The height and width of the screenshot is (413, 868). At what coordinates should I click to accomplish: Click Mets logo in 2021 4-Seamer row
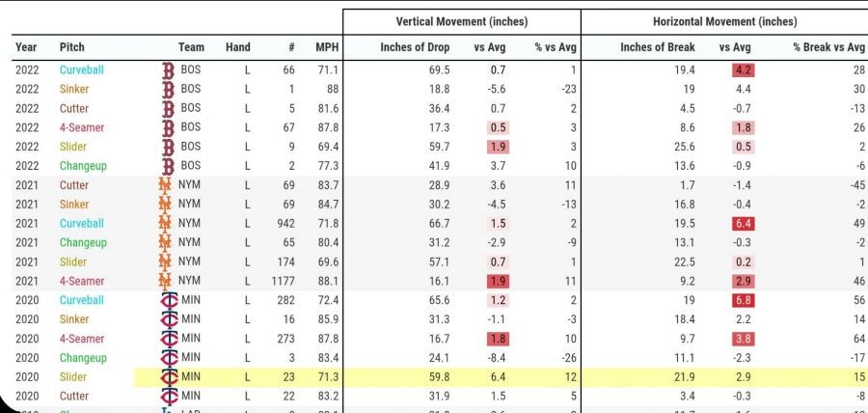click(x=167, y=281)
